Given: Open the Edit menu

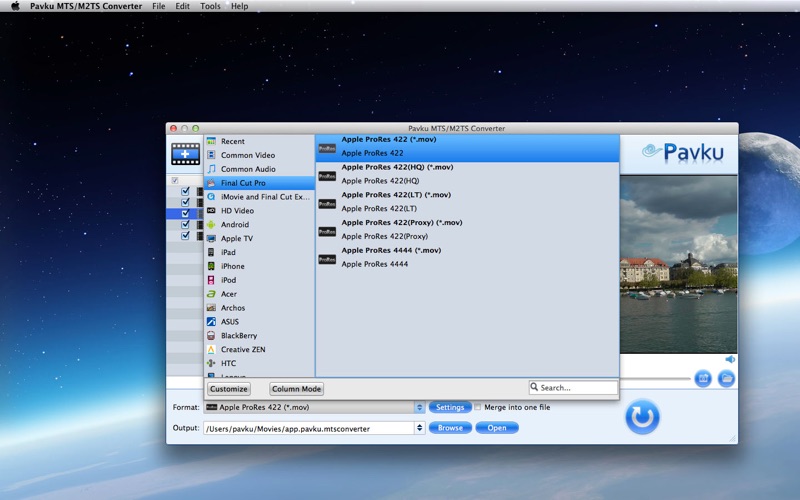Looking at the screenshot, I should (x=182, y=6).
